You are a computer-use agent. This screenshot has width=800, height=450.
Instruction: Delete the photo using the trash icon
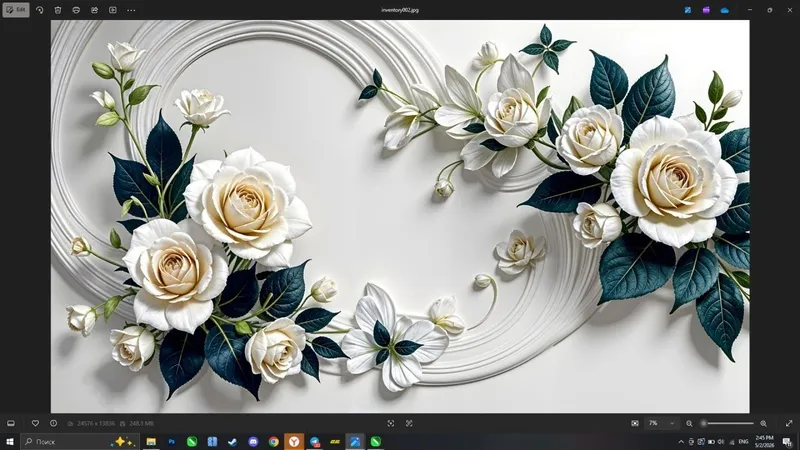(58, 10)
